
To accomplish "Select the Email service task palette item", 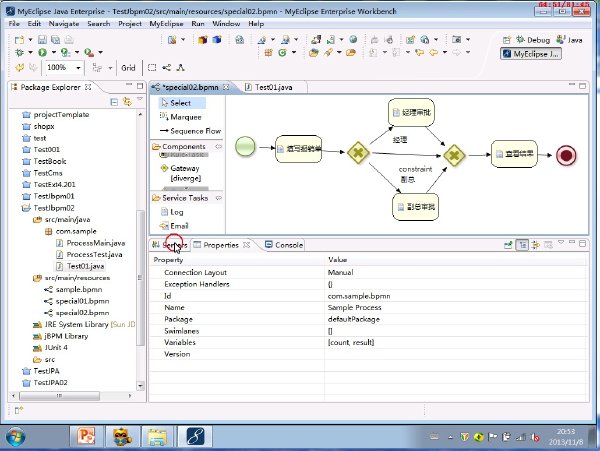I will click(174, 226).
